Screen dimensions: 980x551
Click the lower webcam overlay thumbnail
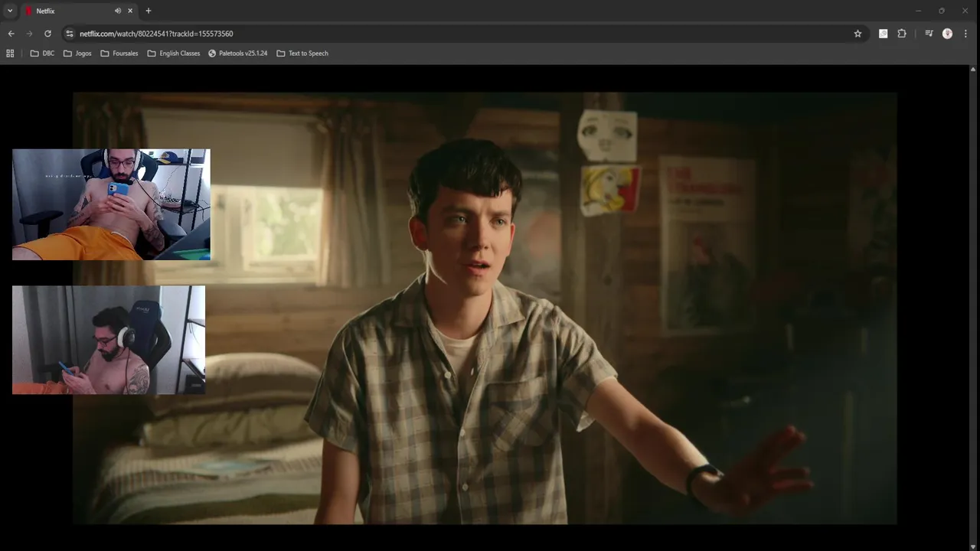click(109, 340)
